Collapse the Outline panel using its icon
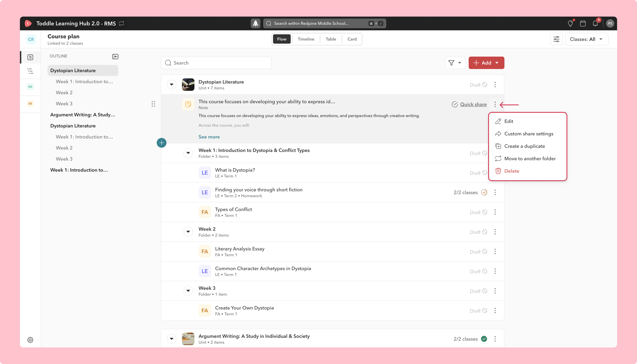This screenshot has width=637, height=364. click(x=115, y=56)
